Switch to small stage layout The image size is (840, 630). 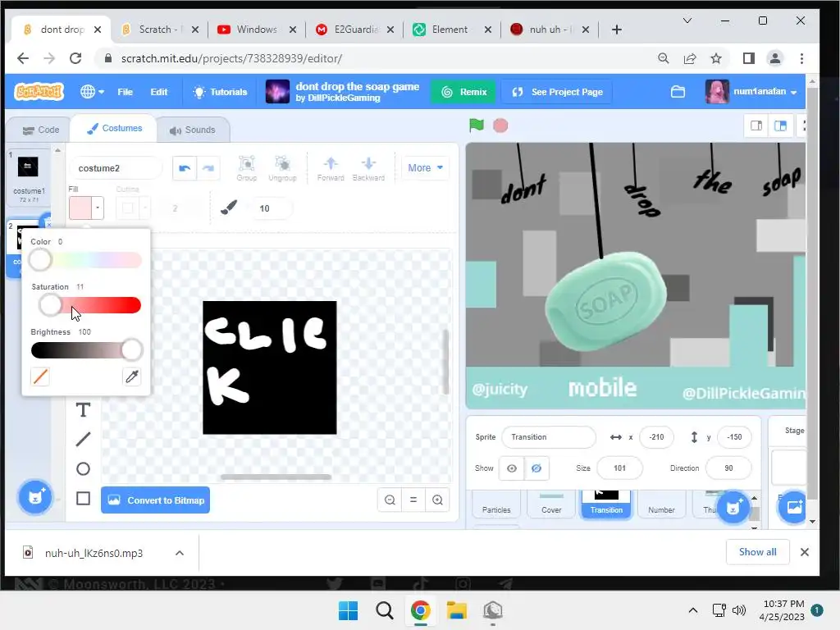tap(756, 126)
